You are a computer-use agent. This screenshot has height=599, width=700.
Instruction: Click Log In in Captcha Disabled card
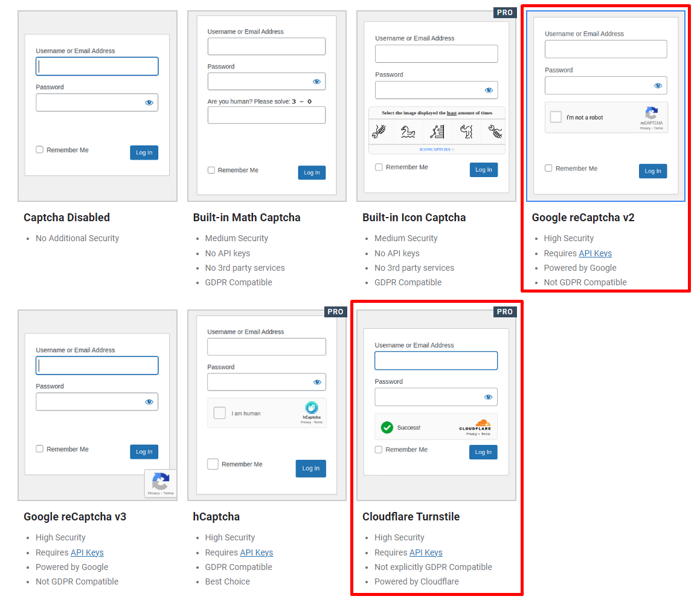(x=144, y=153)
